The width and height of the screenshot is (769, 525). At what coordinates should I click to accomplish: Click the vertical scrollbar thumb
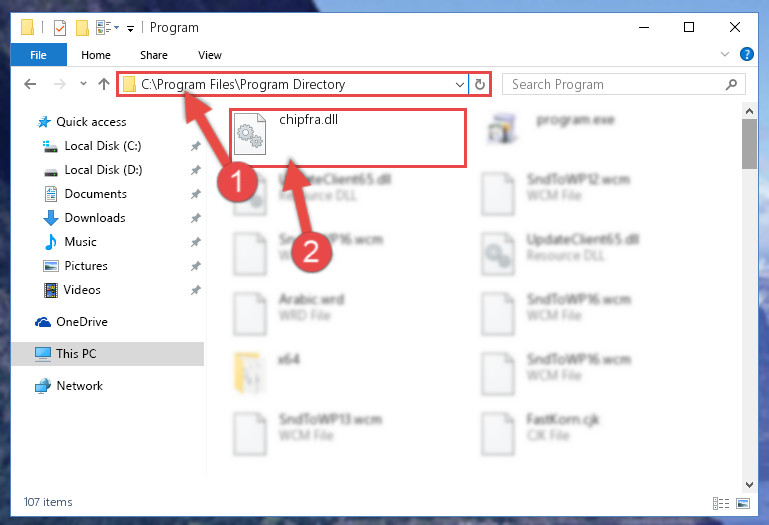(x=749, y=144)
